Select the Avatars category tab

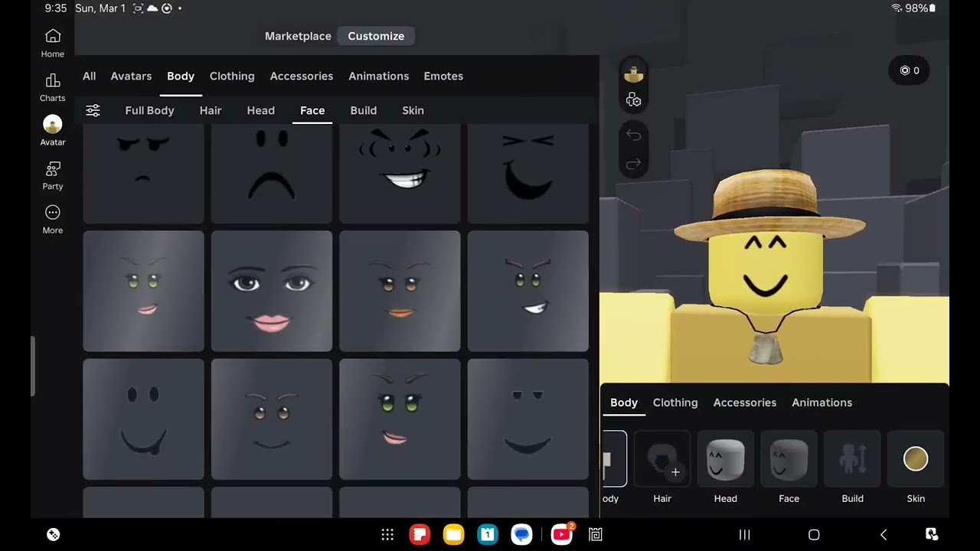click(x=131, y=76)
